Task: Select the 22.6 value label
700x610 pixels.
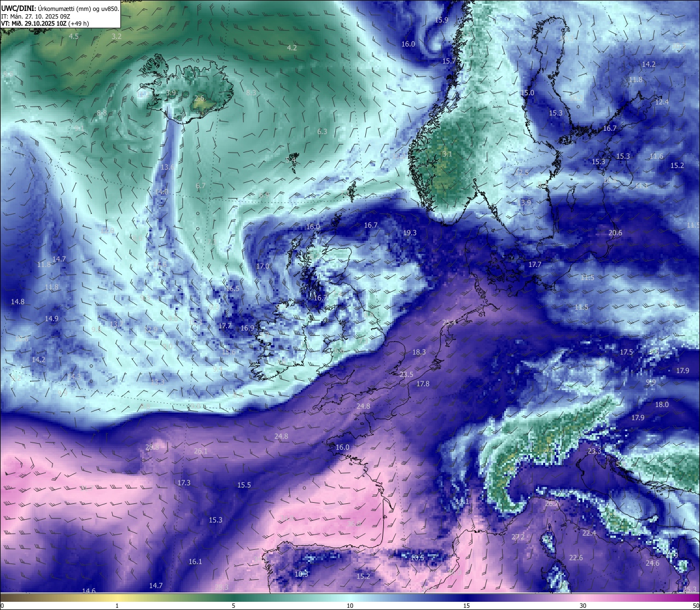Action: [x=576, y=557]
